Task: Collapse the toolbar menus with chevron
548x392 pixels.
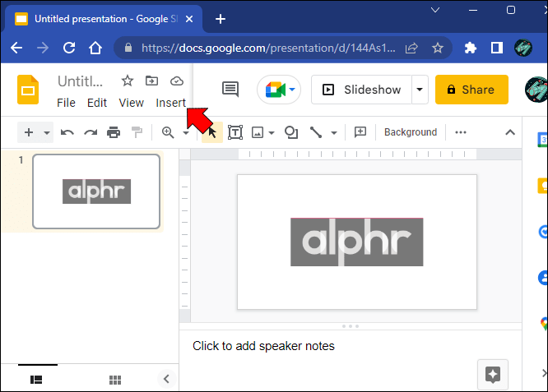Action: pos(510,132)
